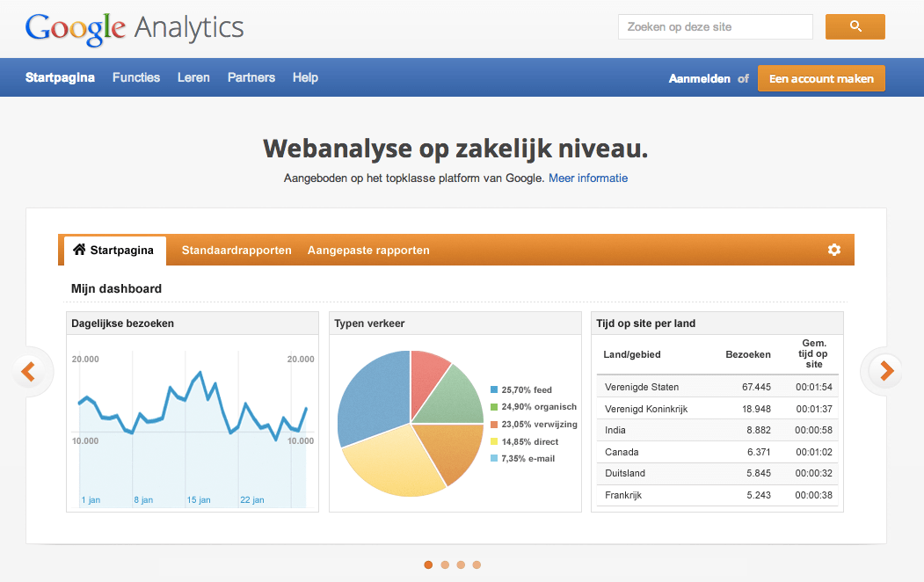Viewport: 924px width, 582px height.
Task: Click the 25,70% feed legend label
Action: [527, 390]
